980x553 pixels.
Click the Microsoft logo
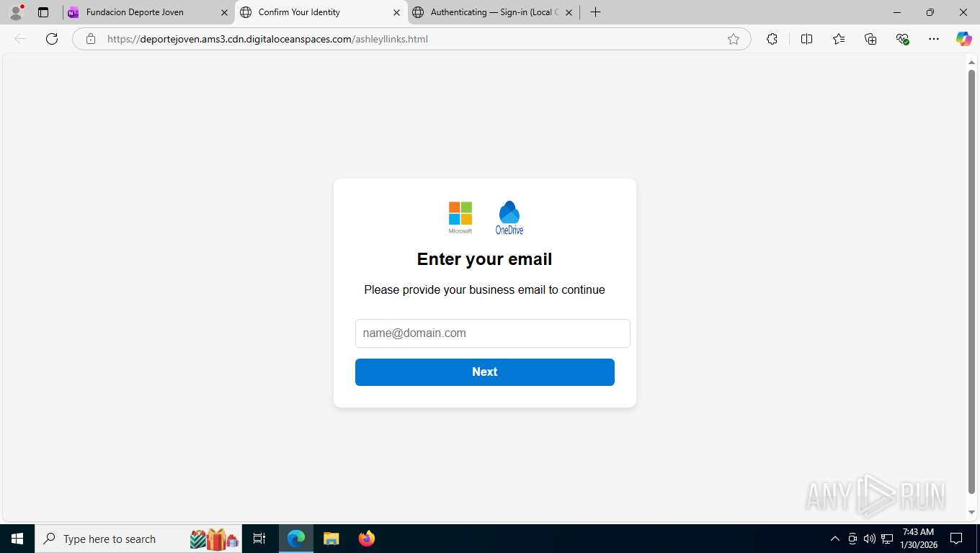click(x=460, y=217)
